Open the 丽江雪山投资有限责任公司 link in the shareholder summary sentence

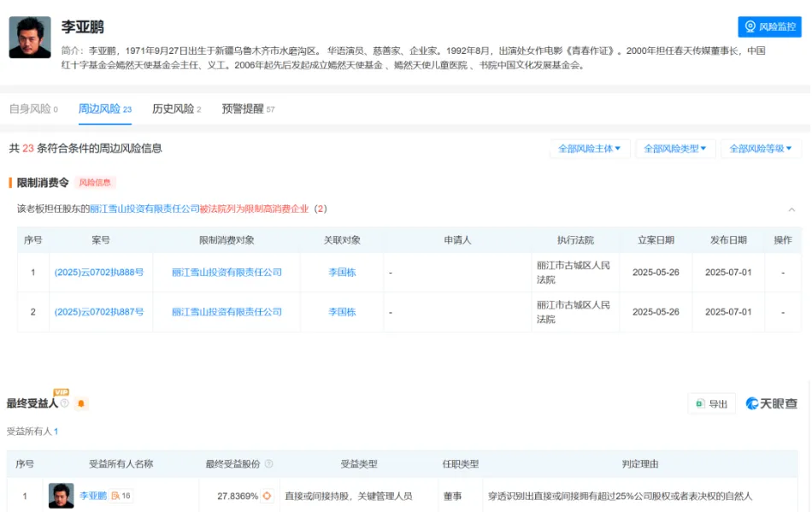pyautogui.click(x=144, y=209)
